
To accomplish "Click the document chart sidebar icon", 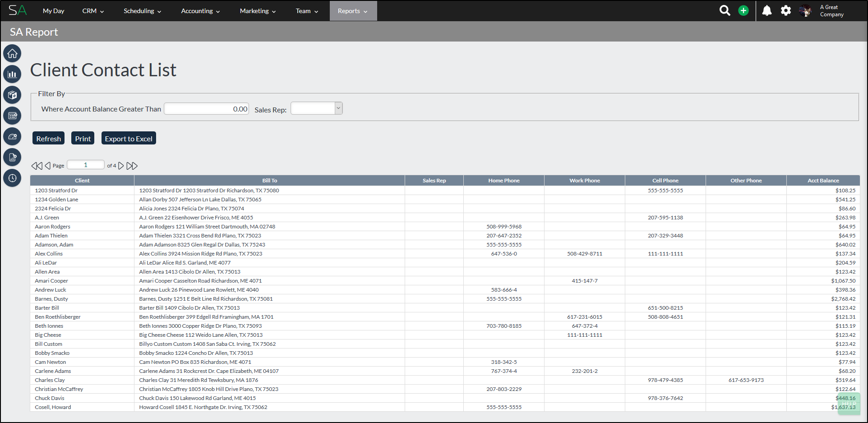I will [12, 157].
